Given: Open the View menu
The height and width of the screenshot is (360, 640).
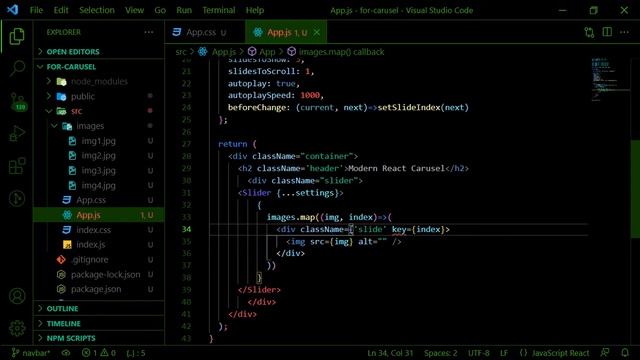Looking at the screenshot, I should 134,10.
